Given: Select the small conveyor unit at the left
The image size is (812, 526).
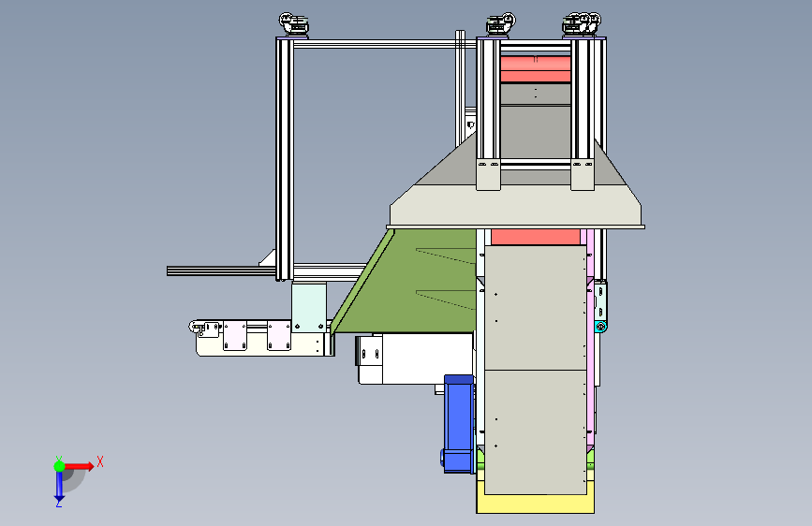Looking at the screenshot, I should 261,338.
